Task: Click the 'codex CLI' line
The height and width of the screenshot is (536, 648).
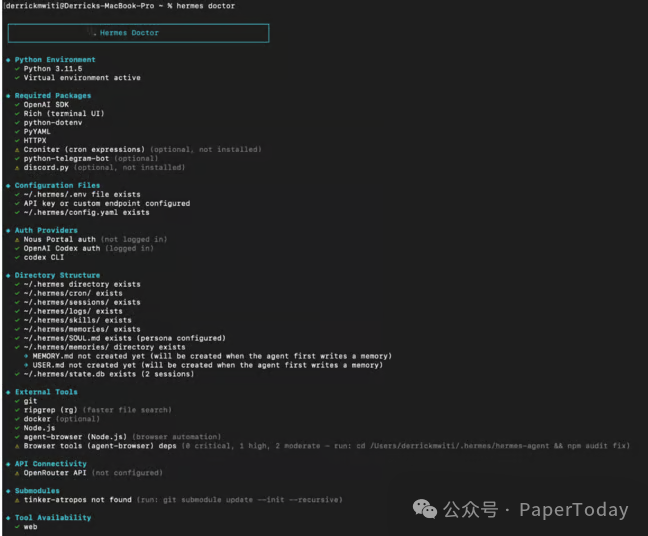Action: pyautogui.click(x=44, y=257)
